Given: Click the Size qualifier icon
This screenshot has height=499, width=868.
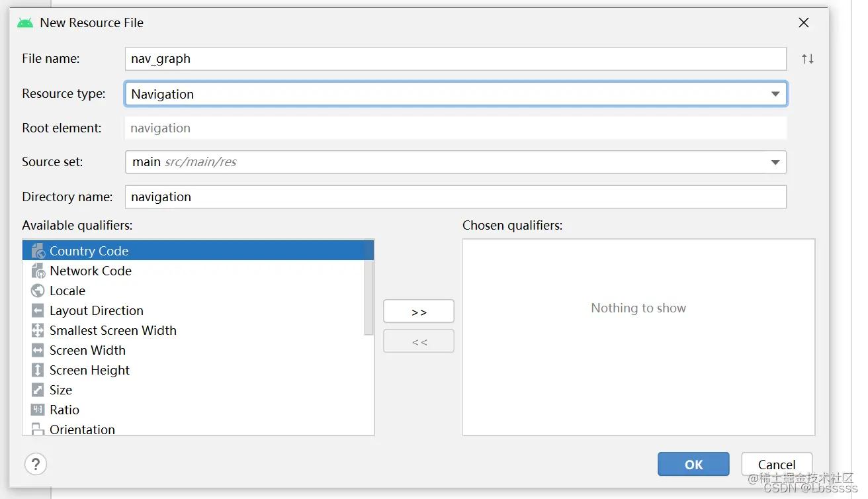Looking at the screenshot, I should (38, 390).
